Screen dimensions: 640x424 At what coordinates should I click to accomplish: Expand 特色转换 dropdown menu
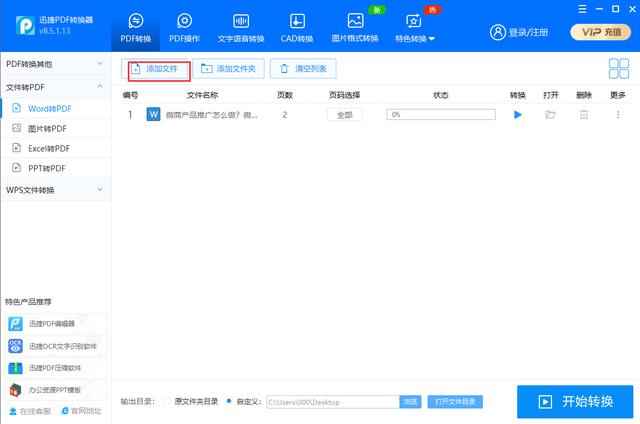pos(415,28)
